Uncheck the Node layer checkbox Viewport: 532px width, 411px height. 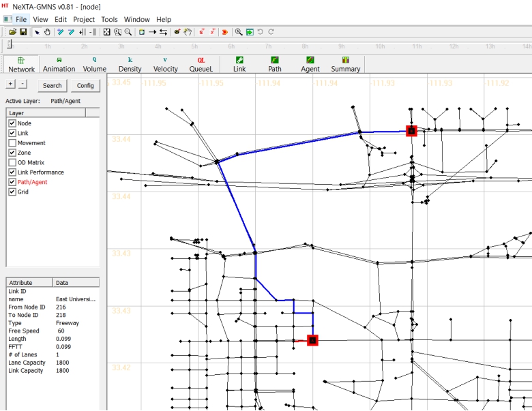tap(12, 123)
